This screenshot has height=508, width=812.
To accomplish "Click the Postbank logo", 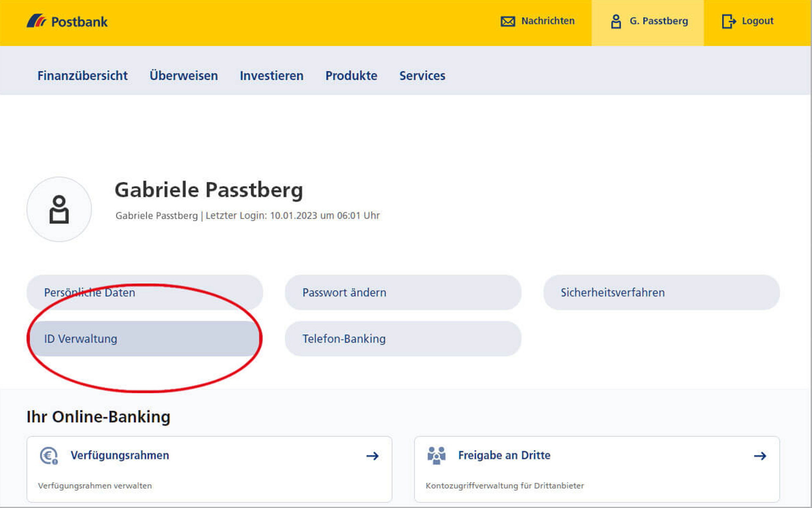I will coord(67,21).
